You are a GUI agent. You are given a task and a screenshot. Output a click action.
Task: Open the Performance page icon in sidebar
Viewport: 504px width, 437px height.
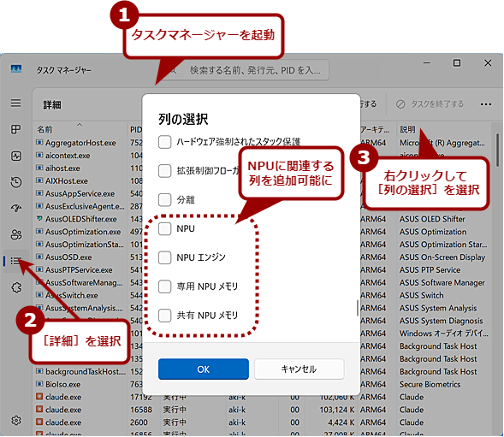point(15,156)
